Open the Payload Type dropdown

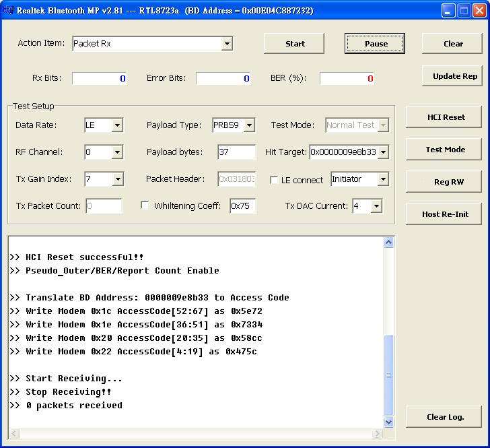click(249, 125)
